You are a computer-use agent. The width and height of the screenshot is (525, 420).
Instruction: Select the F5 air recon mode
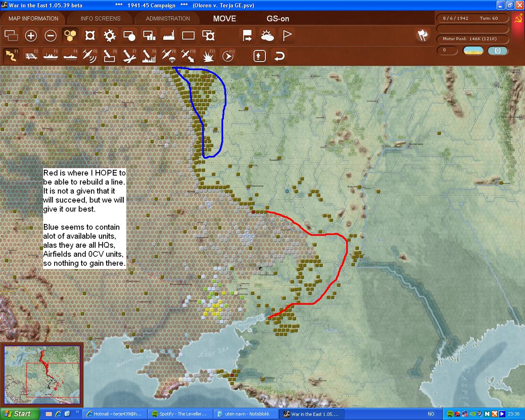(x=90, y=56)
